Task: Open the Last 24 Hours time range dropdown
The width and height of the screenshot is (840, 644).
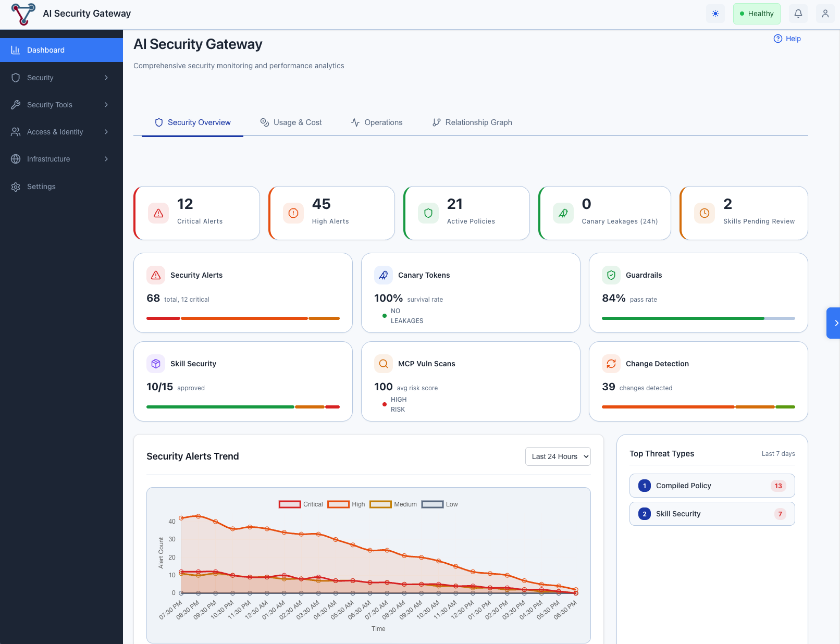Action: [558, 456]
